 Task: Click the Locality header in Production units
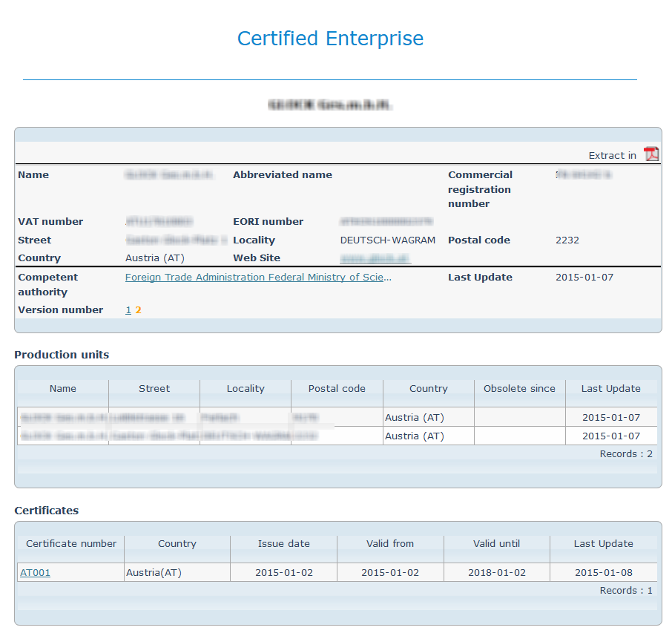(245, 388)
